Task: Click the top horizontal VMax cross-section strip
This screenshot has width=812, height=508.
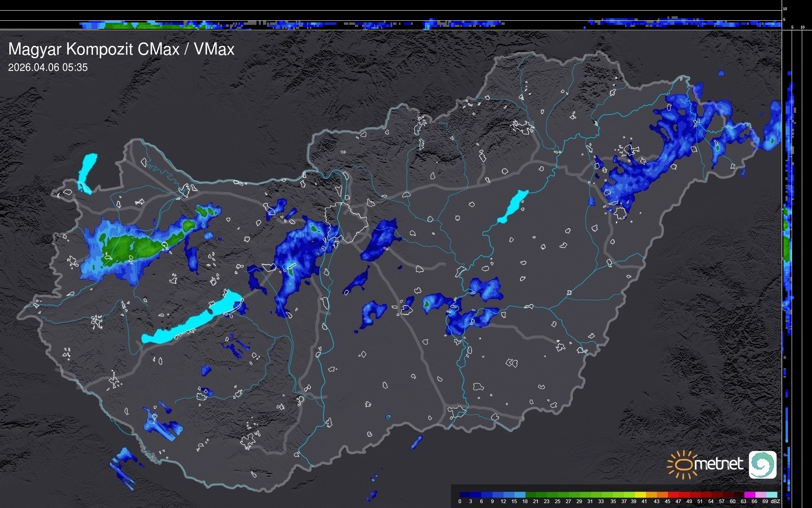Action: point(391,24)
